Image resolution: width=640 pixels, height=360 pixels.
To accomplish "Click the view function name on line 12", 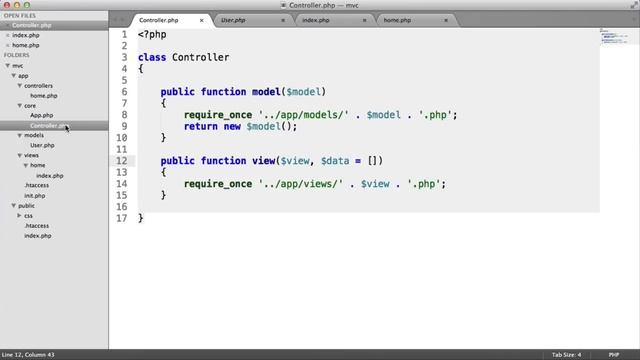I will click(264, 161).
